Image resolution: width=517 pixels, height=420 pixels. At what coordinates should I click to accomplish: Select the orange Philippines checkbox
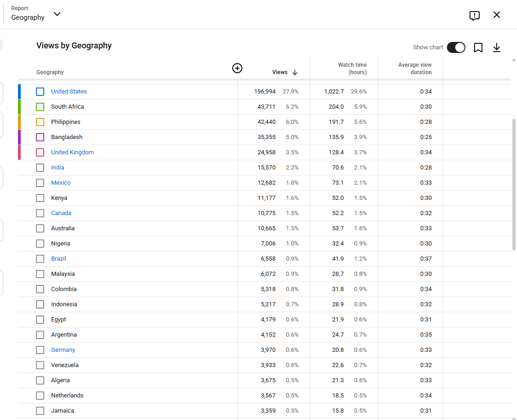coord(40,122)
